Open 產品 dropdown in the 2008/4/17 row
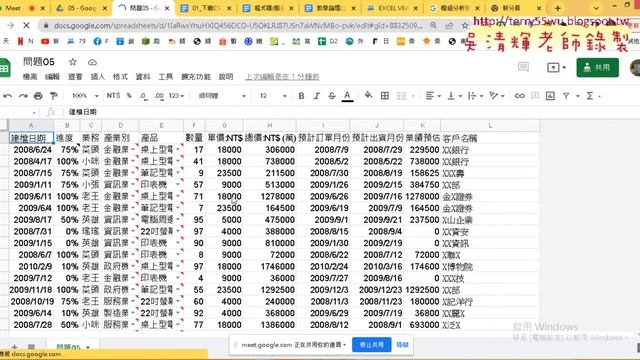Image resolution: width=640 pixels, height=360 pixels. pyautogui.click(x=178, y=162)
